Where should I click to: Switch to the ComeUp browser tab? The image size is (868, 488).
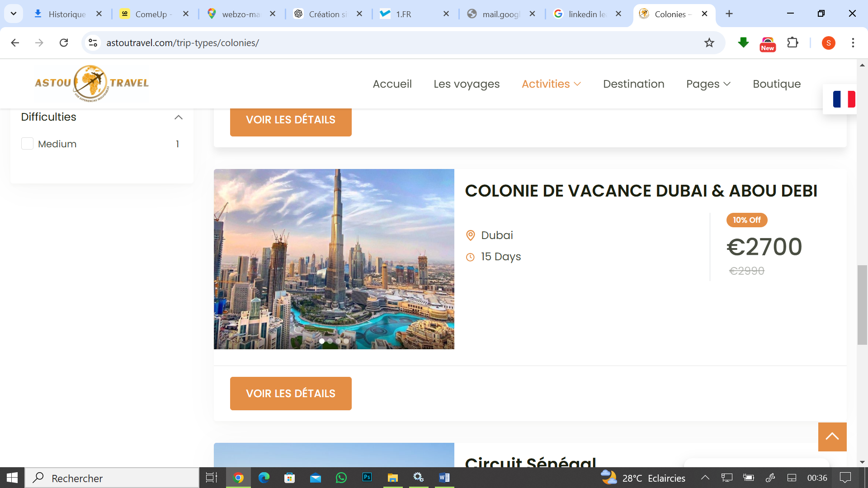click(151, 14)
